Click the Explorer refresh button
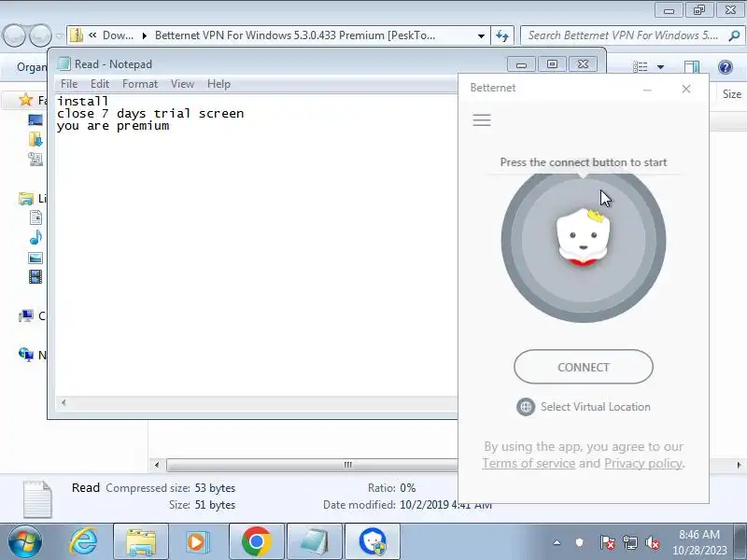747x560 pixels. [502, 35]
